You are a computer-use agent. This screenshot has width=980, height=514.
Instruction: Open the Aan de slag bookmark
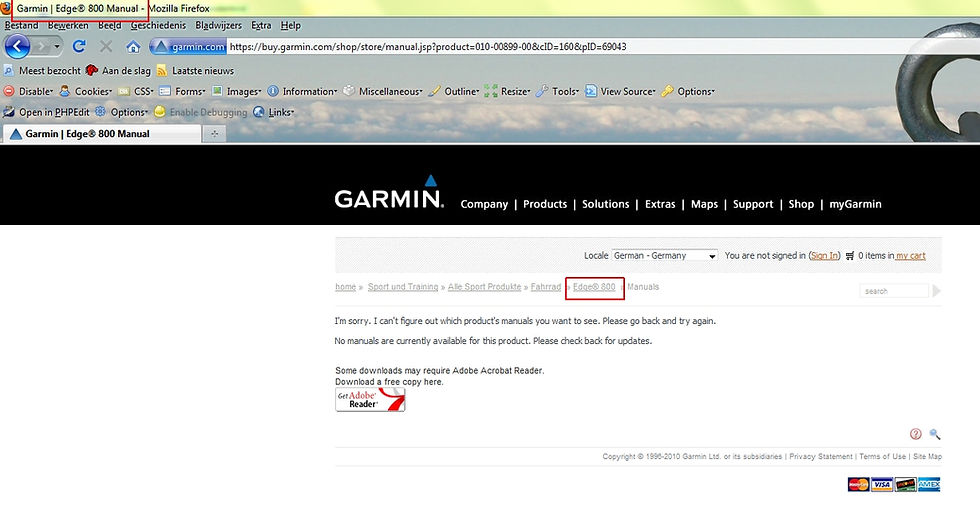point(118,71)
